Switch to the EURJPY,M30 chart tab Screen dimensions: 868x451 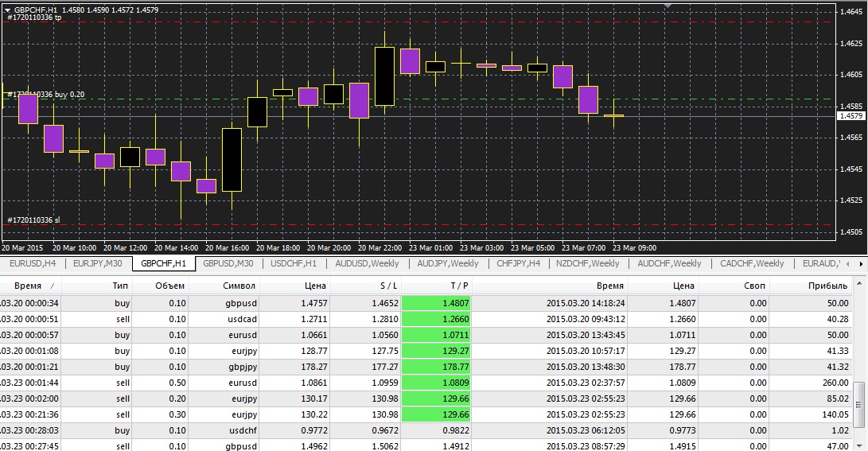pyautogui.click(x=97, y=263)
